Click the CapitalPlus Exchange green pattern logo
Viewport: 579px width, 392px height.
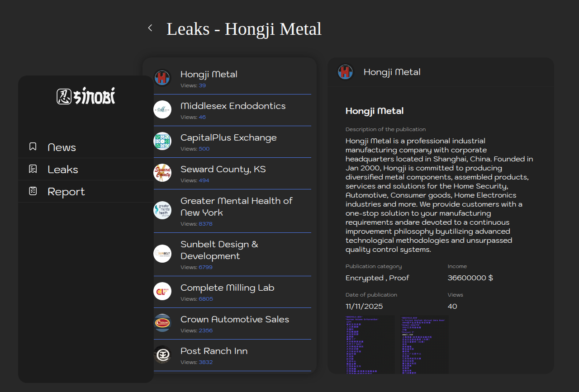coord(162,141)
